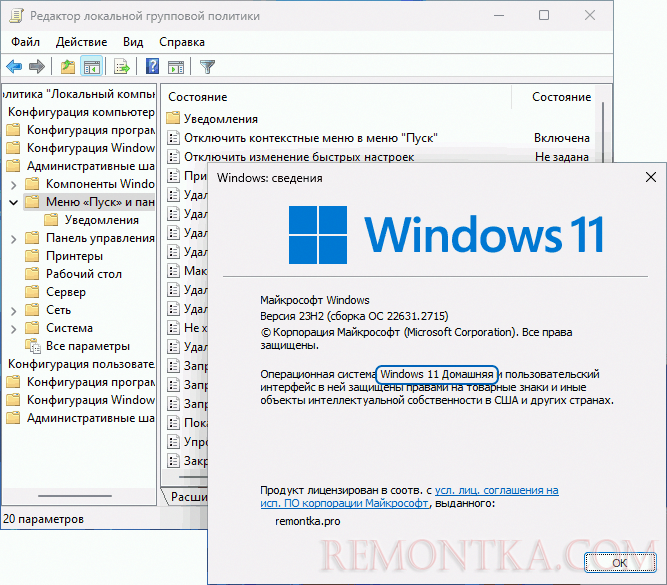Image resolution: width=667 pixels, height=585 pixels.
Task: Click the Forward arrow toolbar icon
Action: click(37, 66)
